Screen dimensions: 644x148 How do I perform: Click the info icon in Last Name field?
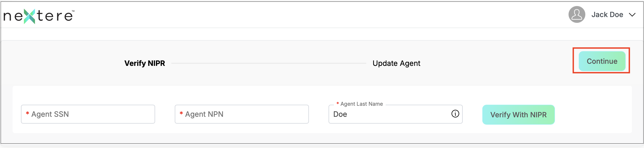[455, 114]
